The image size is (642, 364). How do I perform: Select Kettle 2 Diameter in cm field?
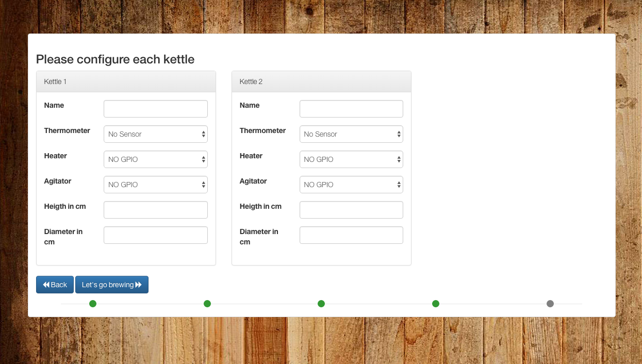click(351, 235)
